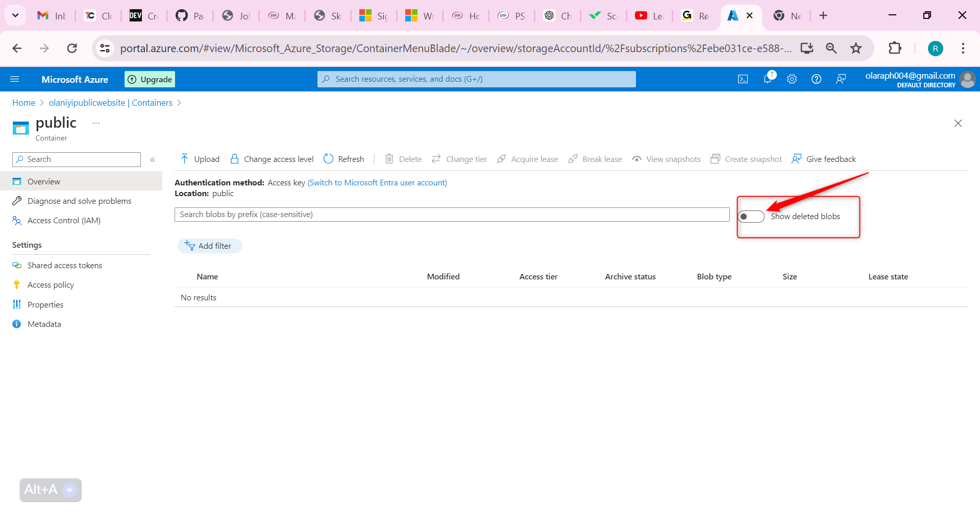Click the Add filter button
Image resolution: width=980 pixels, height=521 pixels.
210,246
